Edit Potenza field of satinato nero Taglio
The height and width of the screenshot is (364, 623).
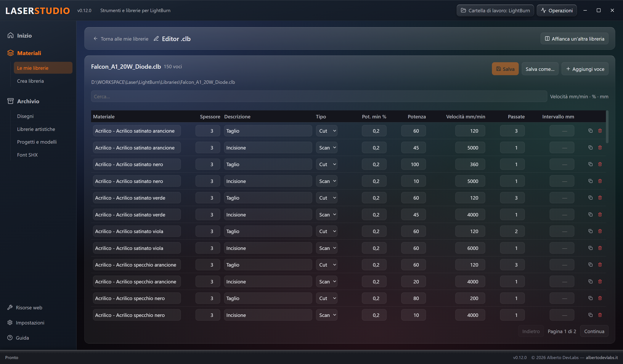[413, 164]
